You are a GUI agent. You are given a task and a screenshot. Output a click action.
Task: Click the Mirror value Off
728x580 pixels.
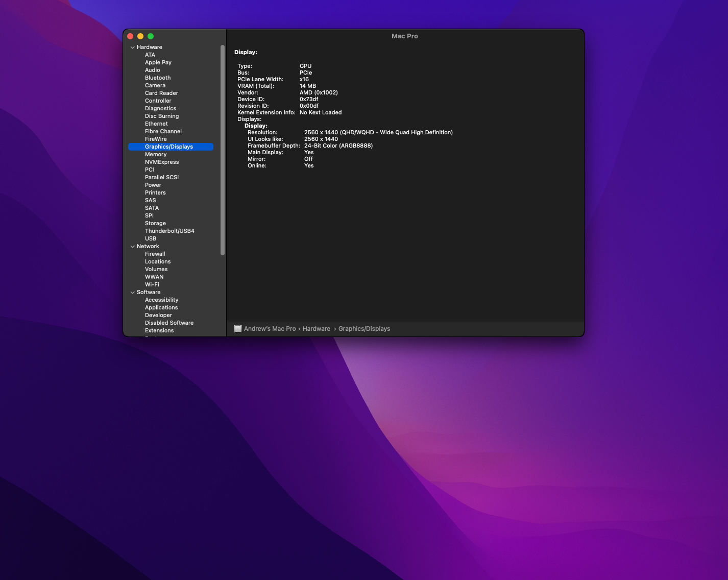coord(308,159)
